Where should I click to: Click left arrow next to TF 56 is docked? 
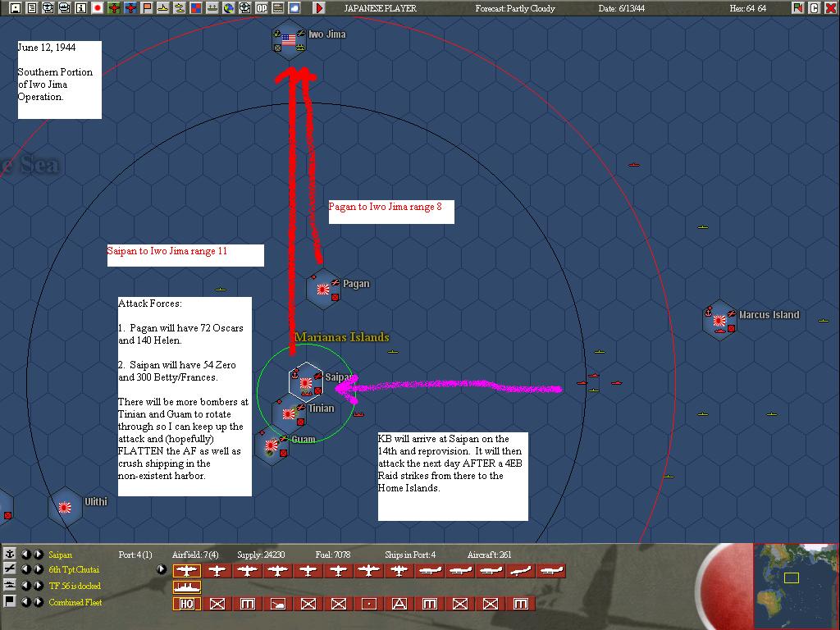(x=25, y=586)
